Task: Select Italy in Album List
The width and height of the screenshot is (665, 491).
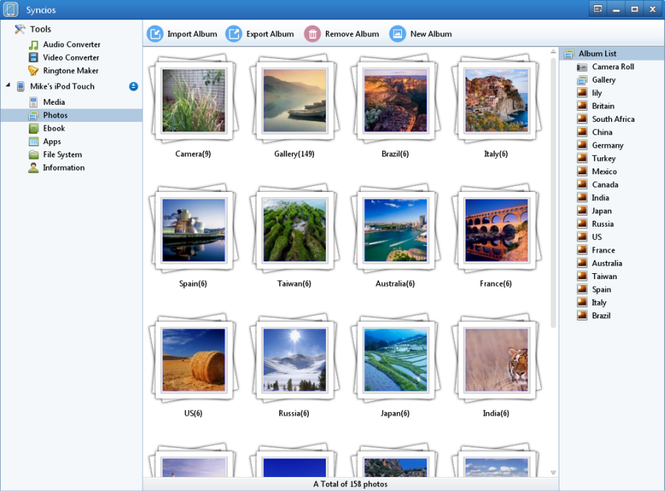Action: [x=592, y=303]
